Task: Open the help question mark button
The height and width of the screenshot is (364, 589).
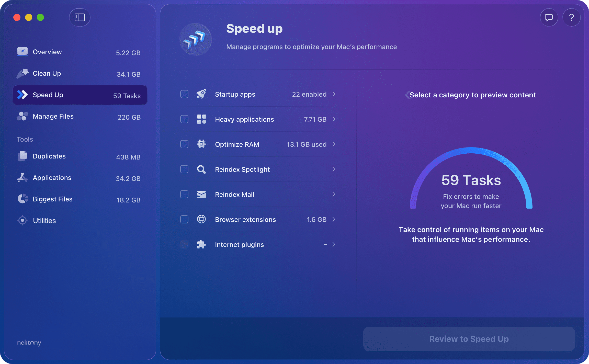Action: [x=572, y=17]
